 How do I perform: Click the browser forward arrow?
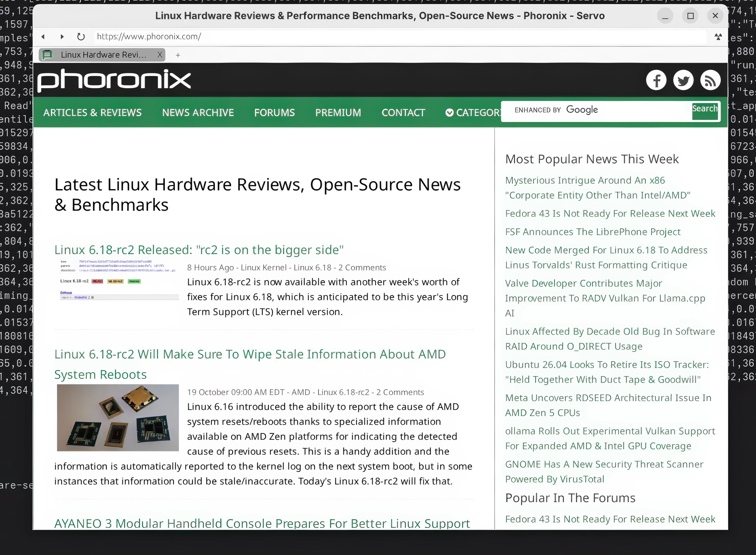click(62, 37)
